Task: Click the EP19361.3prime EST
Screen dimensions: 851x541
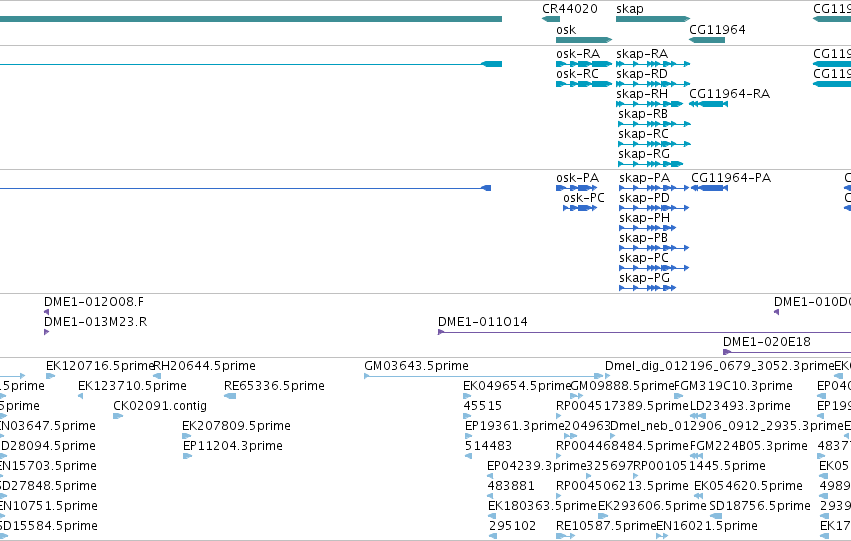Action: pyautogui.click(x=469, y=436)
